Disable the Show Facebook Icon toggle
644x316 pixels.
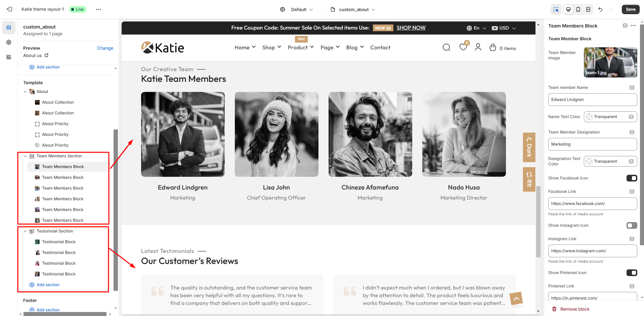click(x=632, y=178)
